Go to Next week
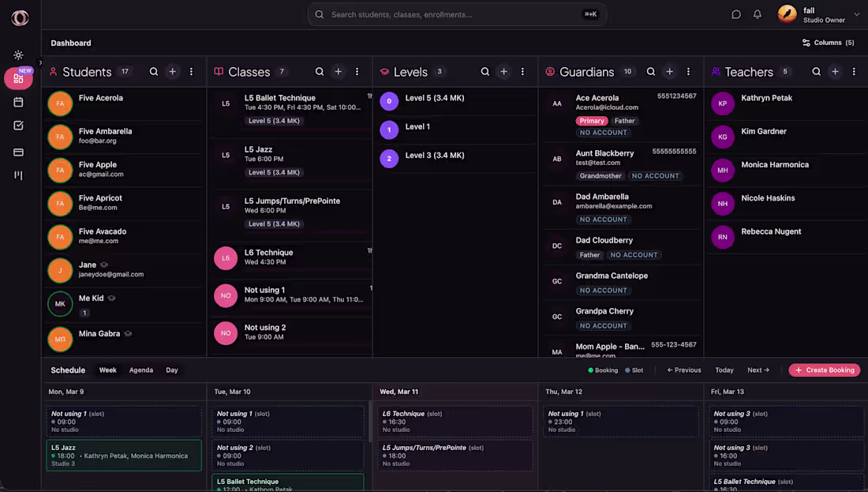The image size is (868, 492). (758, 370)
